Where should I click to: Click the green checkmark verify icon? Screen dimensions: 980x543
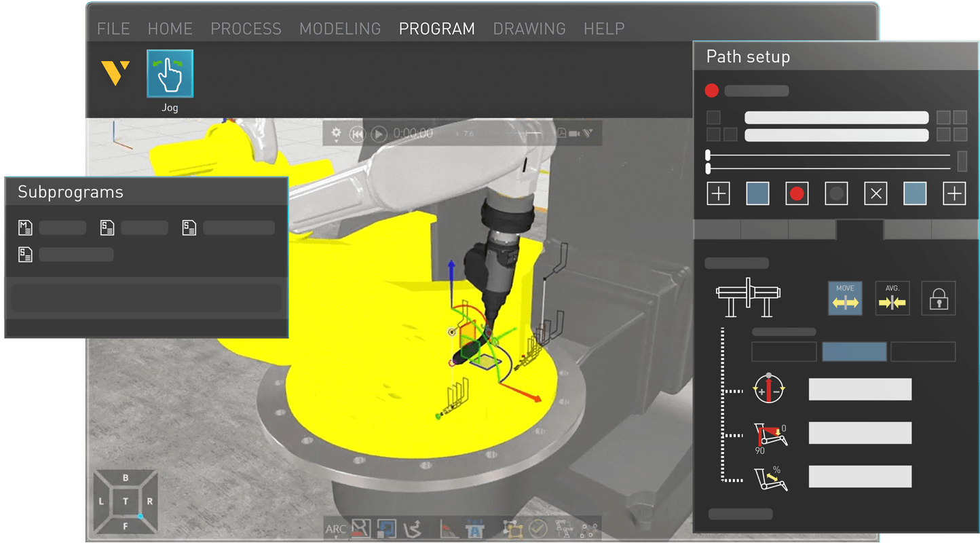538,528
